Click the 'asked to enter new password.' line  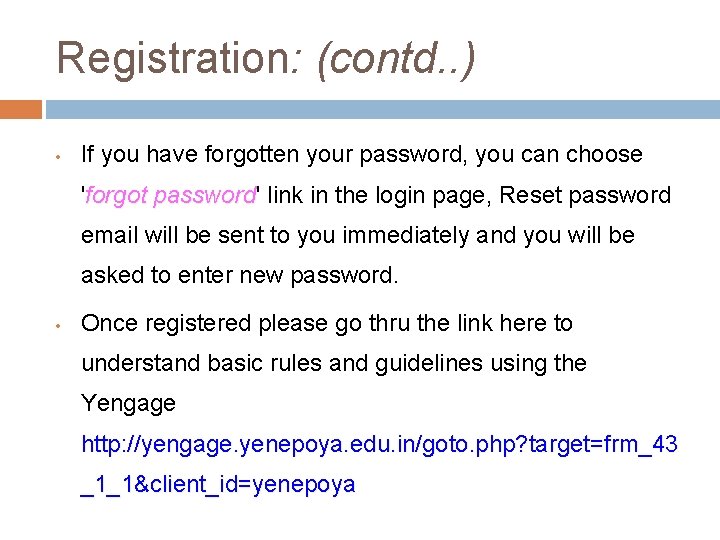239,276
